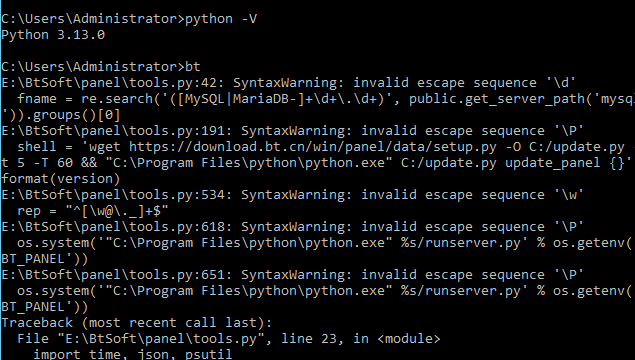Click the 'python -V' command text

(221, 19)
